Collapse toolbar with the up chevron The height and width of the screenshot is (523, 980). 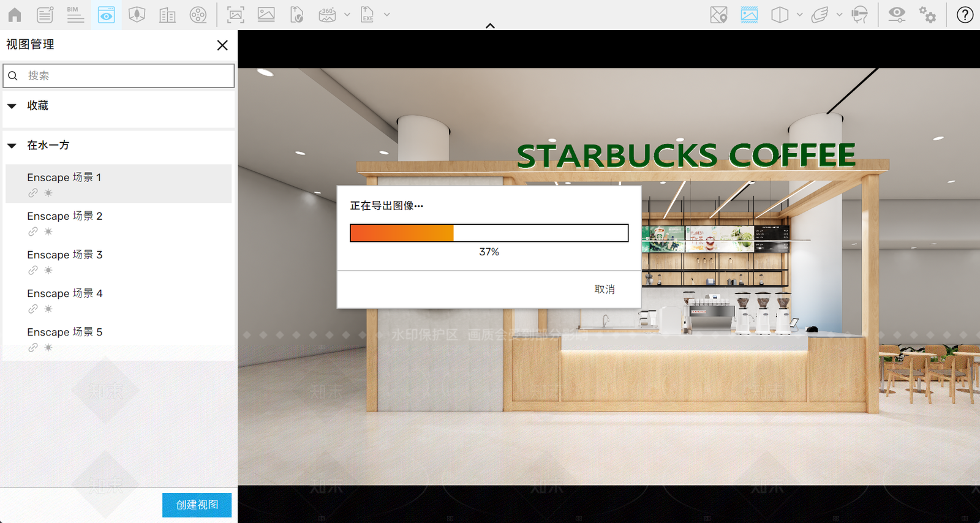[x=490, y=26]
